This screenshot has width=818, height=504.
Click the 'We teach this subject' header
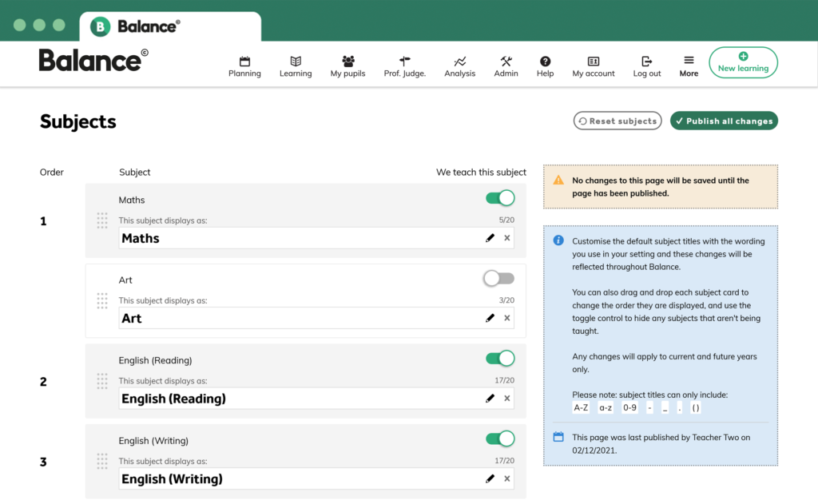click(x=481, y=173)
